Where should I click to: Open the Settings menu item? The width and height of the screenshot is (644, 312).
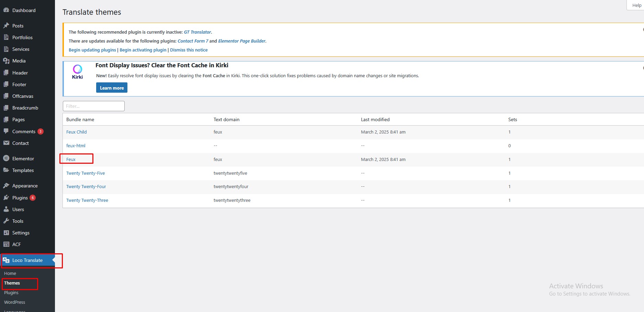click(21, 233)
